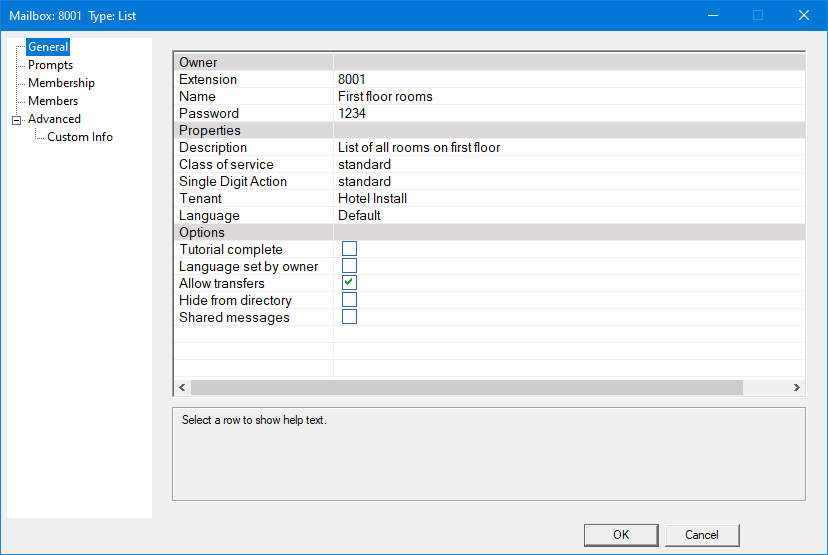828x555 pixels.
Task: Click the OK button
Action: point(621,535)
